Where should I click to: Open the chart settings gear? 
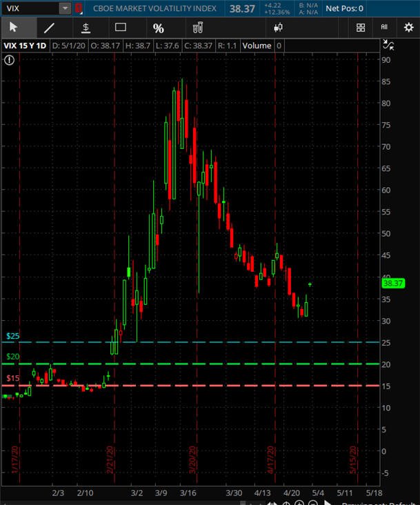click(409, 28)
